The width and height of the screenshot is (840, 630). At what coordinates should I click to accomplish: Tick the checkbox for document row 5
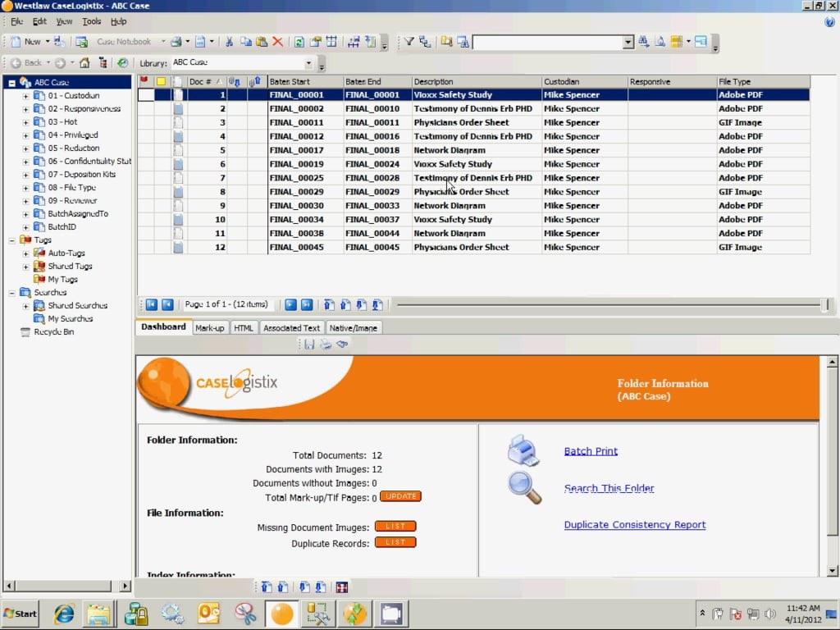tap(145, 151)
